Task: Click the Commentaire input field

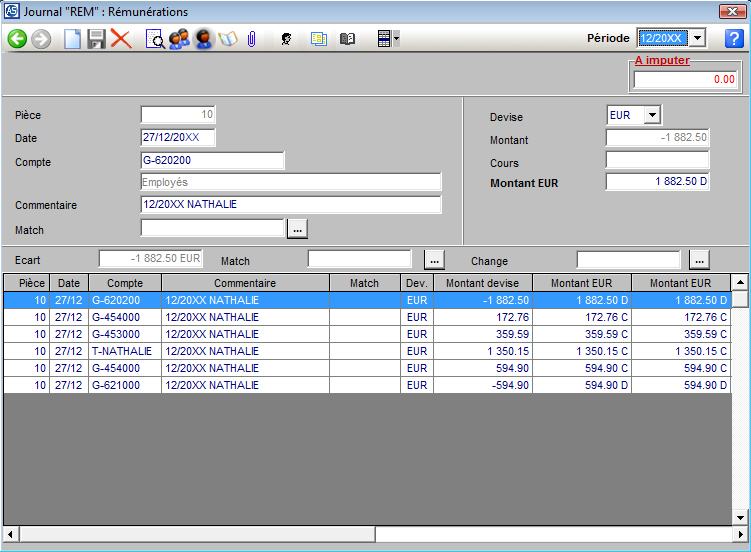Action: click(291, 205)
